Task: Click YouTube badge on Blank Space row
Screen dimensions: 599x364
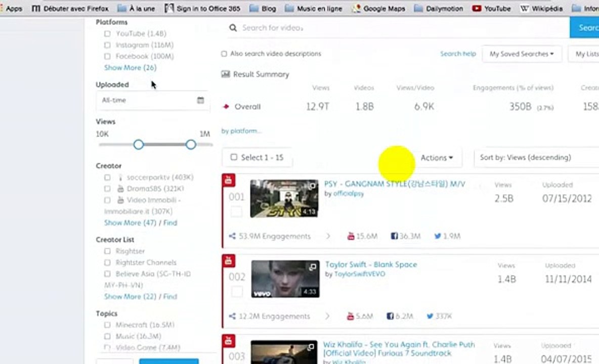Action: click(x=229, y=261)
